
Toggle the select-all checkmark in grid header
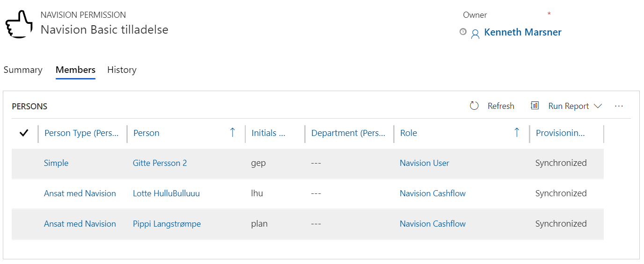pos(24,133)
